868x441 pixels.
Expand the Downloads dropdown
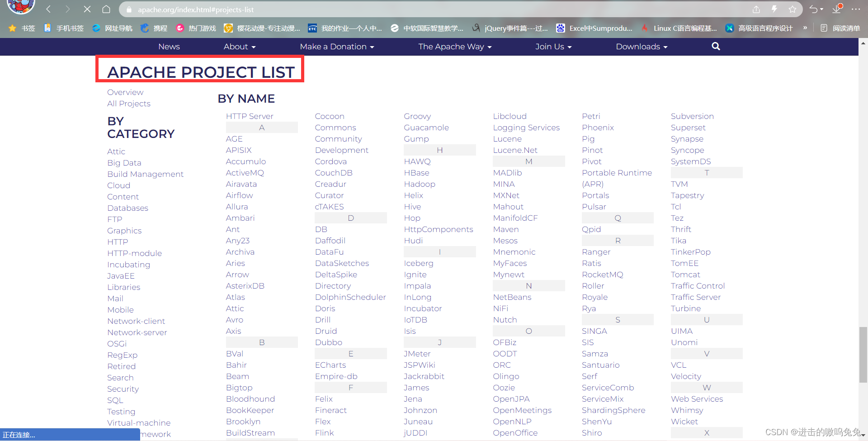[x=642, y=47]
